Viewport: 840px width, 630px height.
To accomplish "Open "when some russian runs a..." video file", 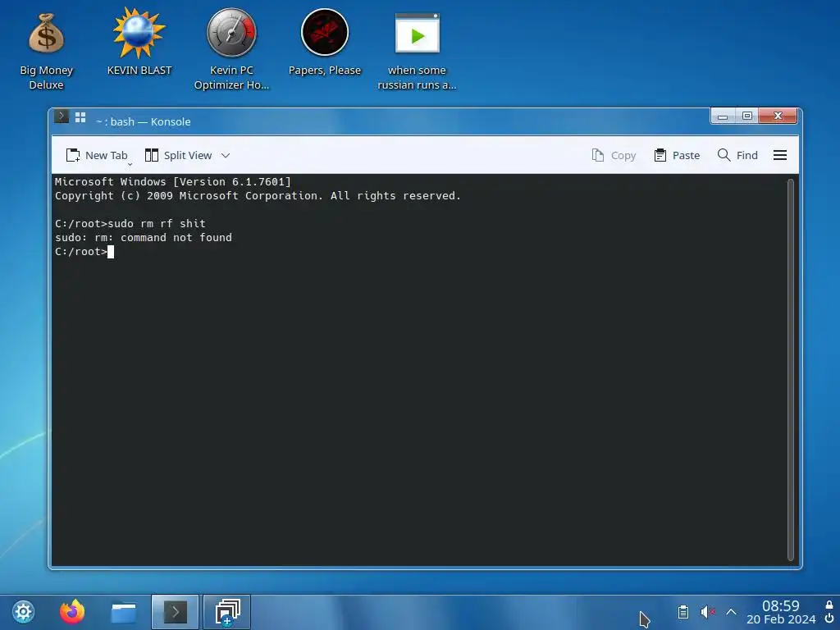I will pyautogui.click(x=417, y=51).
